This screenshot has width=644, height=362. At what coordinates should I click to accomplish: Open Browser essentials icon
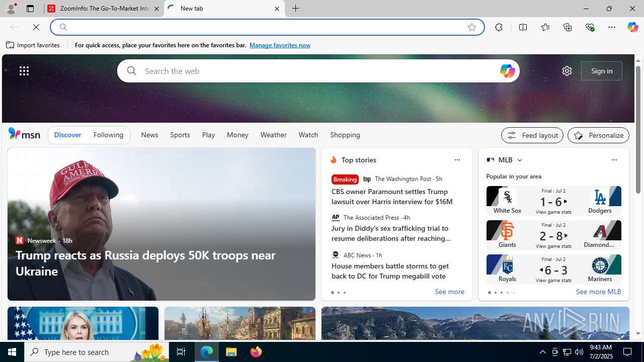[x=590, y=27]
